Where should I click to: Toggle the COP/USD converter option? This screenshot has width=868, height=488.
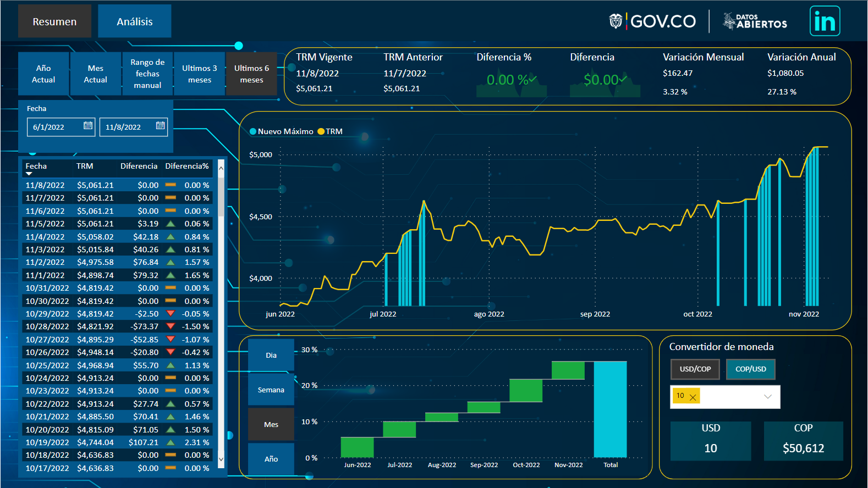click(750, 369)
